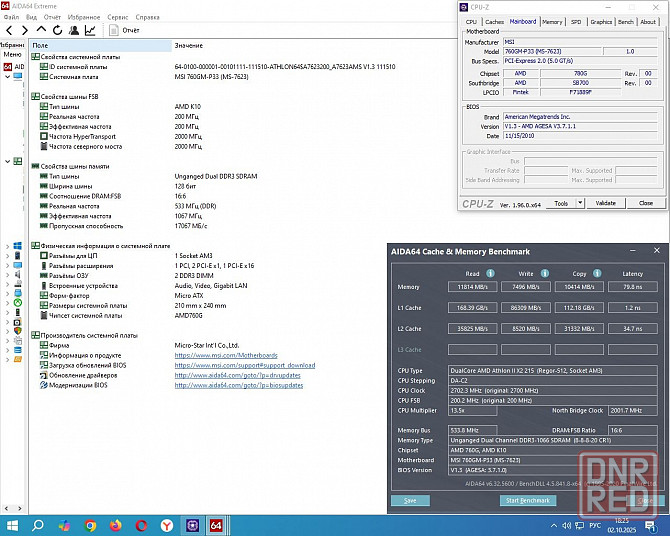670x536 pixels.
Task: Switch to the Graphics tab in CPU-Z
Action: point(601,21)
